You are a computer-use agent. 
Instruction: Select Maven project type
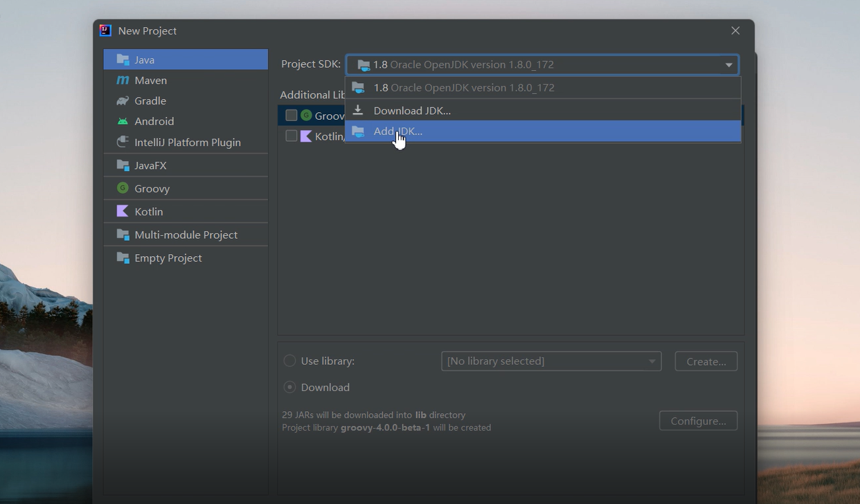click(186, 80)
